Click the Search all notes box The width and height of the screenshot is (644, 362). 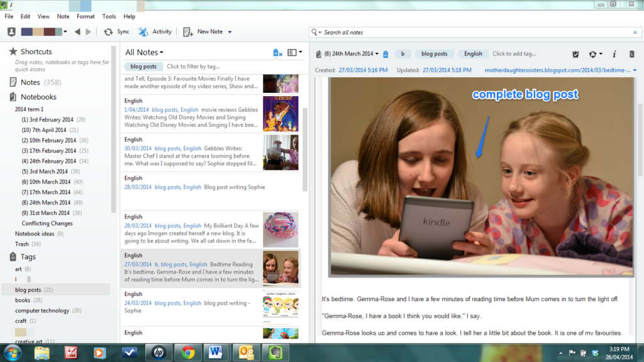pos(475,32)
